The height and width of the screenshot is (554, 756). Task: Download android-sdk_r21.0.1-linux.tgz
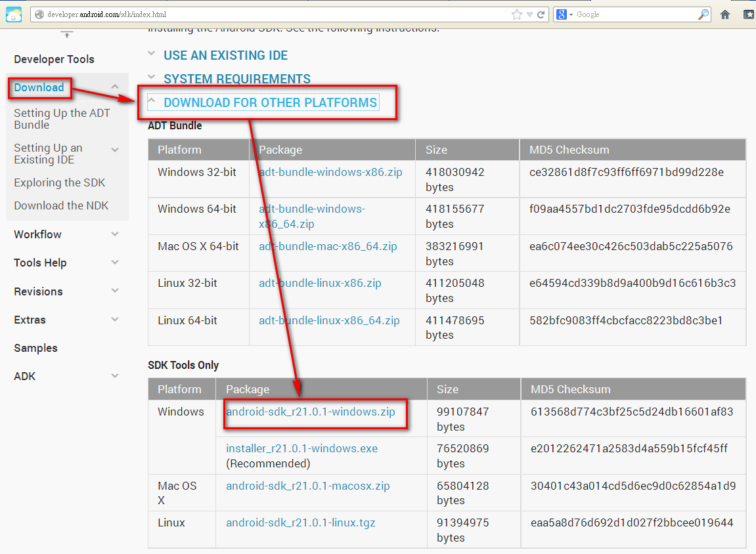tap(300, 522)
